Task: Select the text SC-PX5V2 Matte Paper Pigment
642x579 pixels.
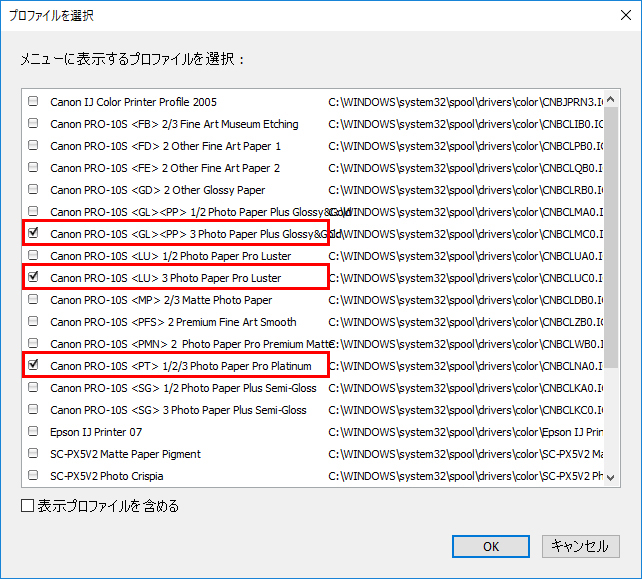Action: coord(126,454)
